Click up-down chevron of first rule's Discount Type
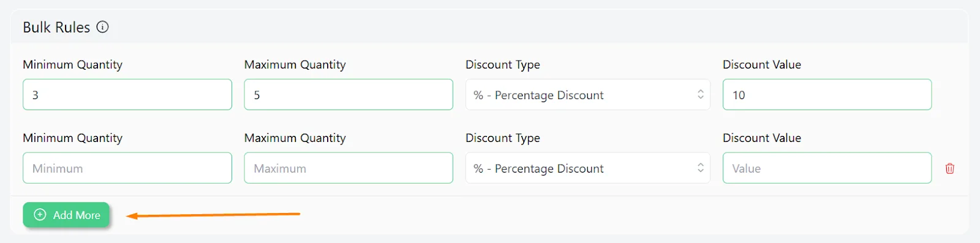The width and height of the screenshot is (980, 243). [x=701, y=94]
